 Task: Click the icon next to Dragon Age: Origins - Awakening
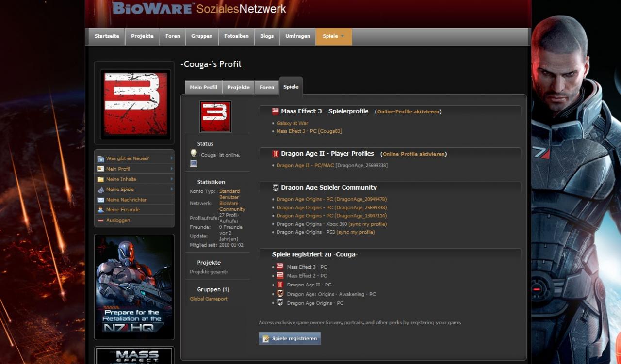[280, 294]
